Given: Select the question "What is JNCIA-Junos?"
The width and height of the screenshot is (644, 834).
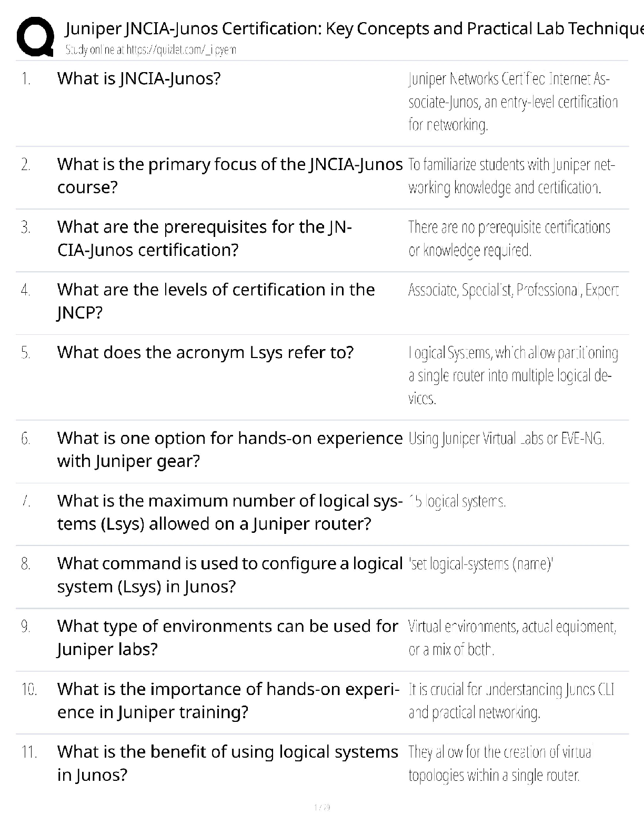Looking at the screenshot, I should [x=139, y=78].
